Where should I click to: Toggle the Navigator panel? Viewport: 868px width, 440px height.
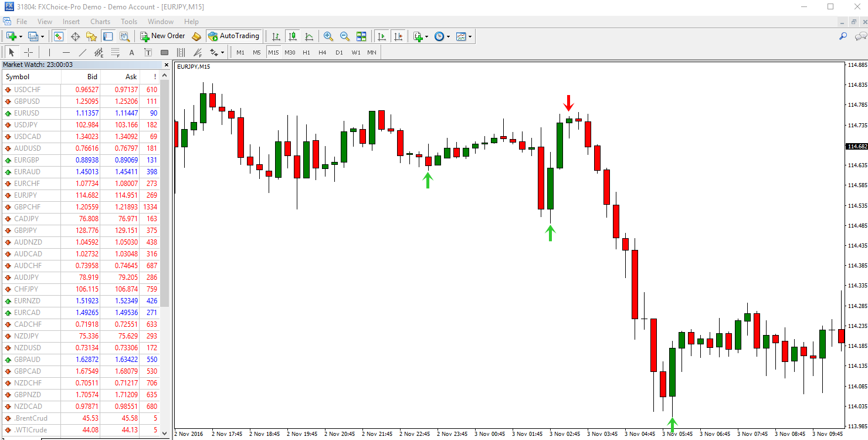(x=91, y=36)
